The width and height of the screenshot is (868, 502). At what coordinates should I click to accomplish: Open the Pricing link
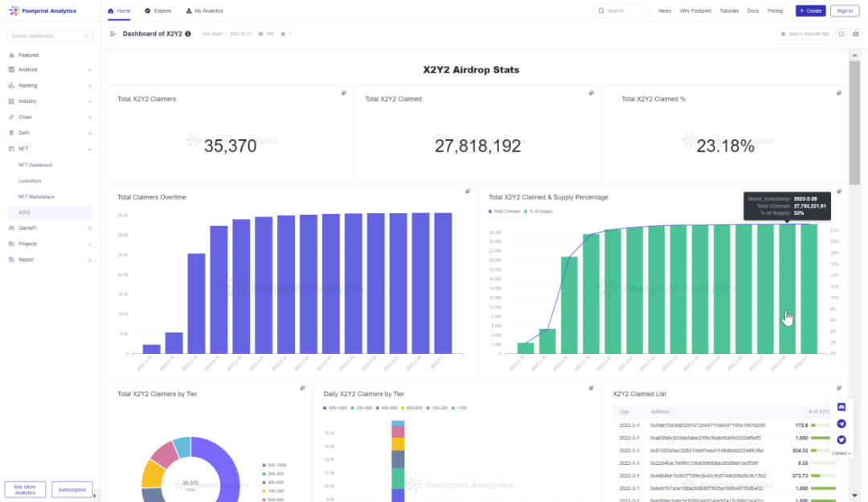775,10
